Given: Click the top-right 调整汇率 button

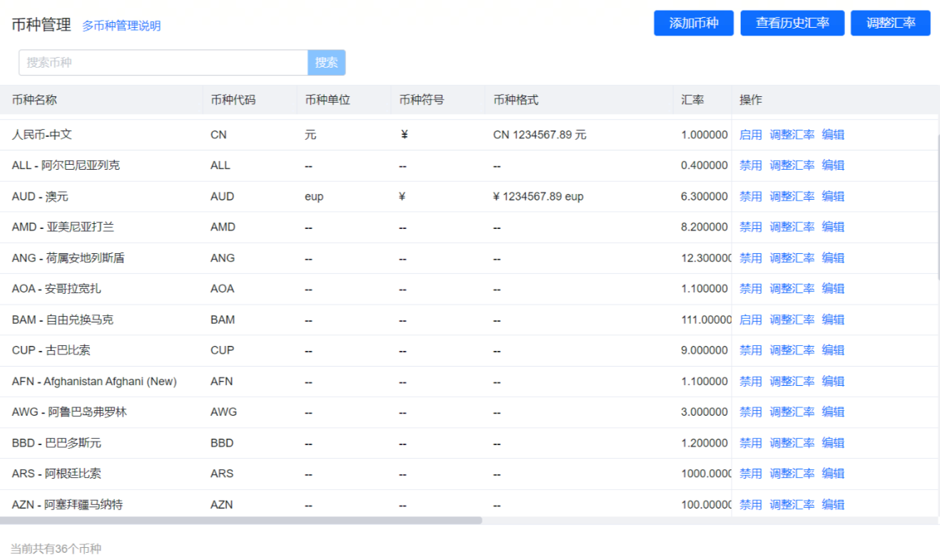Looking at the screenshot, I should (x=890, y=23).
